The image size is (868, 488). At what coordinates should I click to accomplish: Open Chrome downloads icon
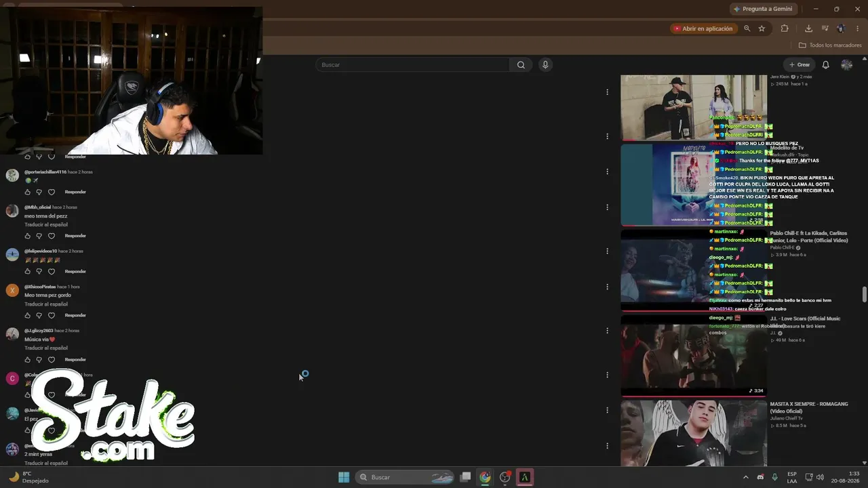click(x=808, y=28)
